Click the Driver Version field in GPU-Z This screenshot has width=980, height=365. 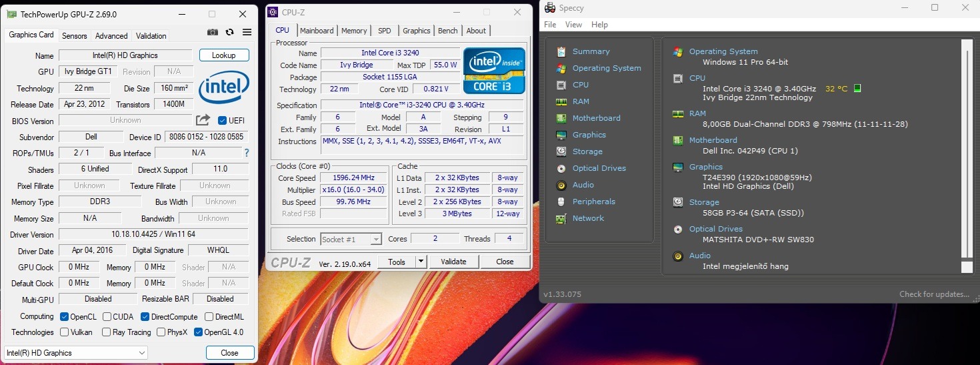tap(153, 235)
